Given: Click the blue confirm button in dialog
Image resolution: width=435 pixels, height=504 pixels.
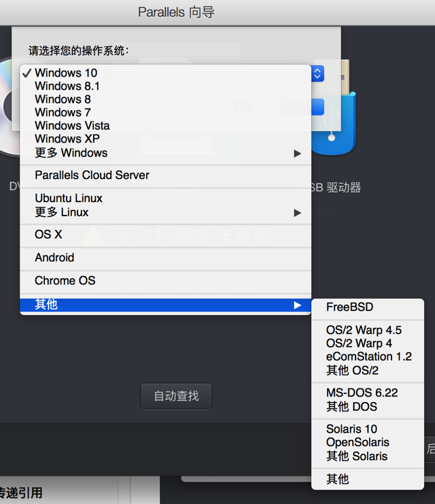Looking at the screenshot, I should coord(302,107).
